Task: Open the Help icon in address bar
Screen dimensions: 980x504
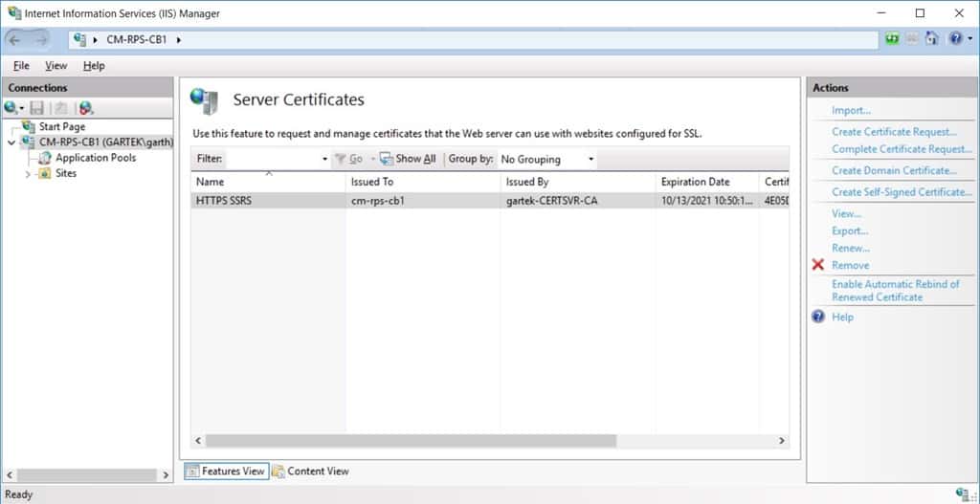Action: coord(956,38)
